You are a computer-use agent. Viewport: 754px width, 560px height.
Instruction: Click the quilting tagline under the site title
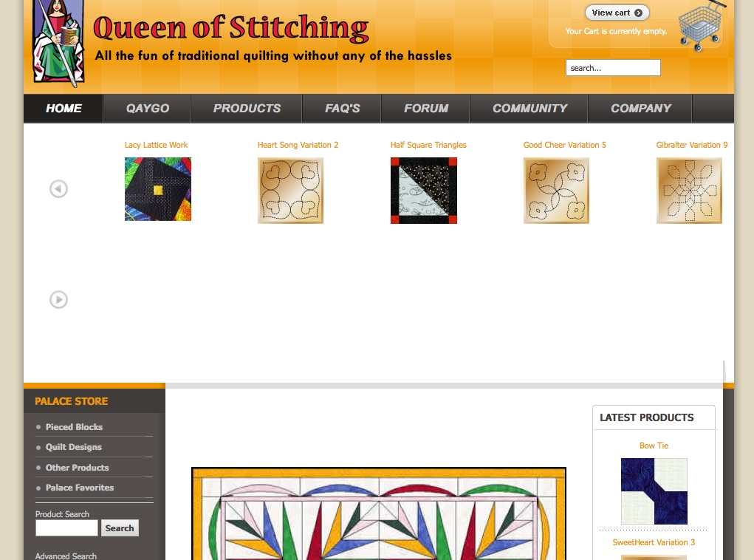click(273, 56)
